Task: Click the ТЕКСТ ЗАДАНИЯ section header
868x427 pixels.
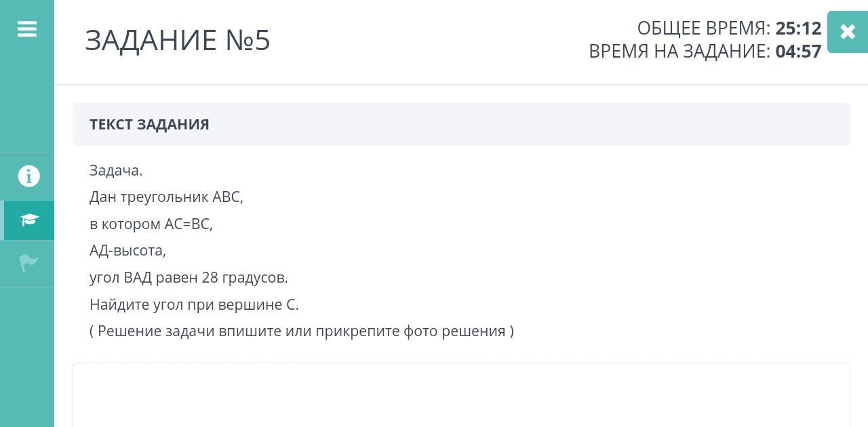Action: click(149, 125)
